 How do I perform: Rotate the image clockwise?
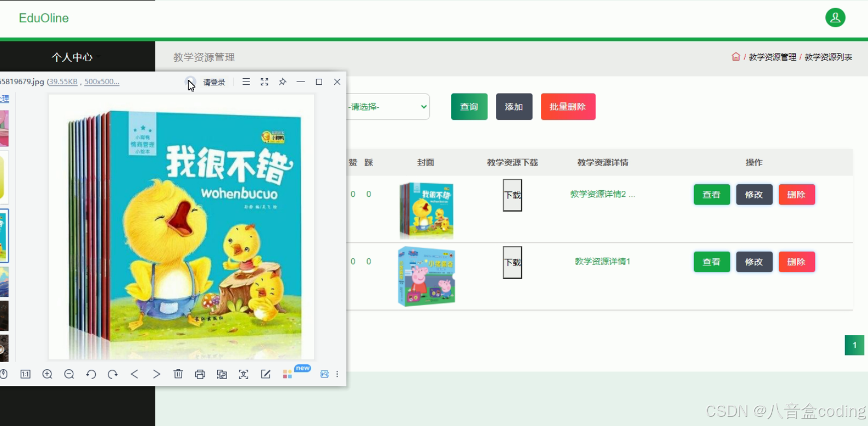point(113,374)
